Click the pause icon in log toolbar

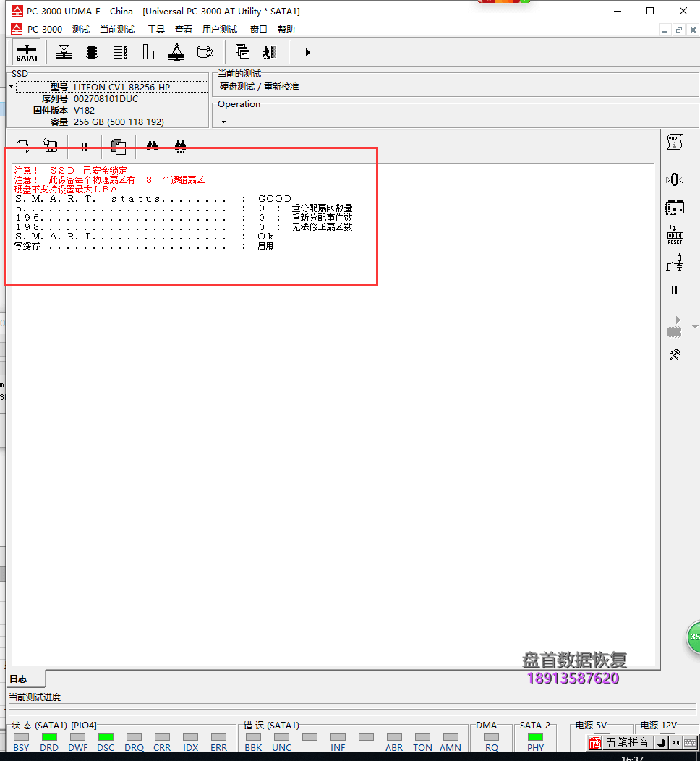tap(84, 147)
